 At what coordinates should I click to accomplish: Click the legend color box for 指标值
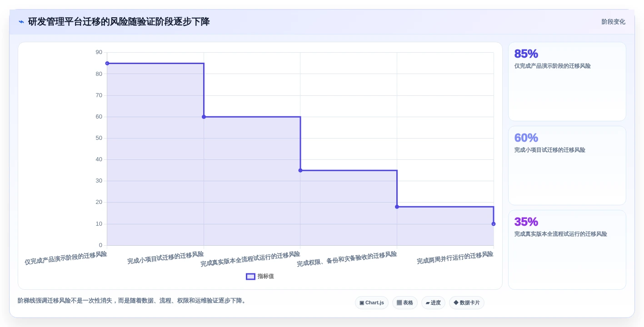(x=250, y=276)
